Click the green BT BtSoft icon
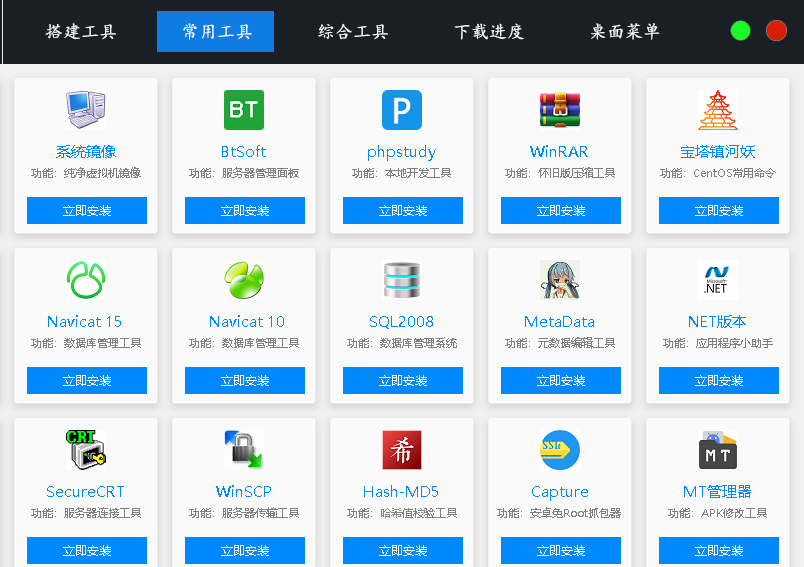804x567 pixels. (244, 110)
